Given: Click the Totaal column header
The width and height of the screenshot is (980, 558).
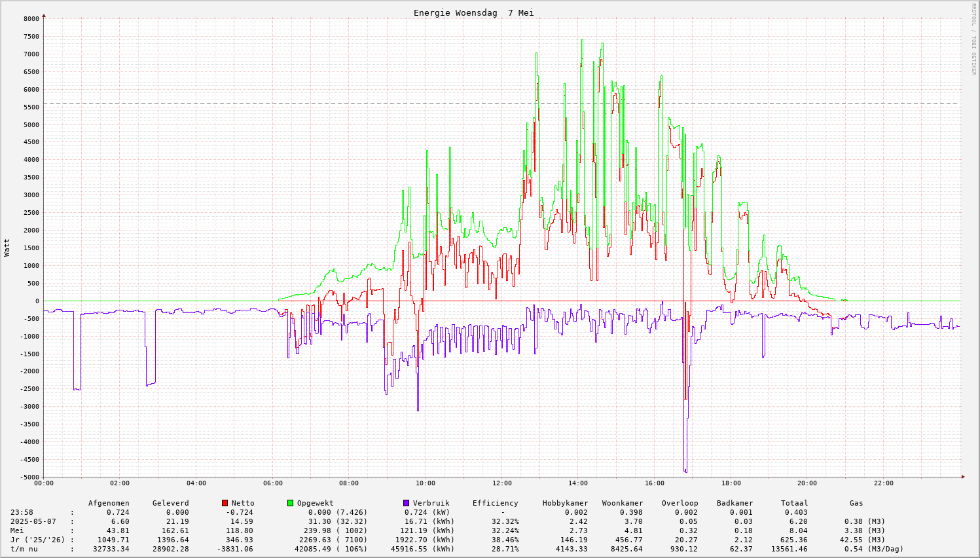Looking at the screenshot, I should click(794, 503).
